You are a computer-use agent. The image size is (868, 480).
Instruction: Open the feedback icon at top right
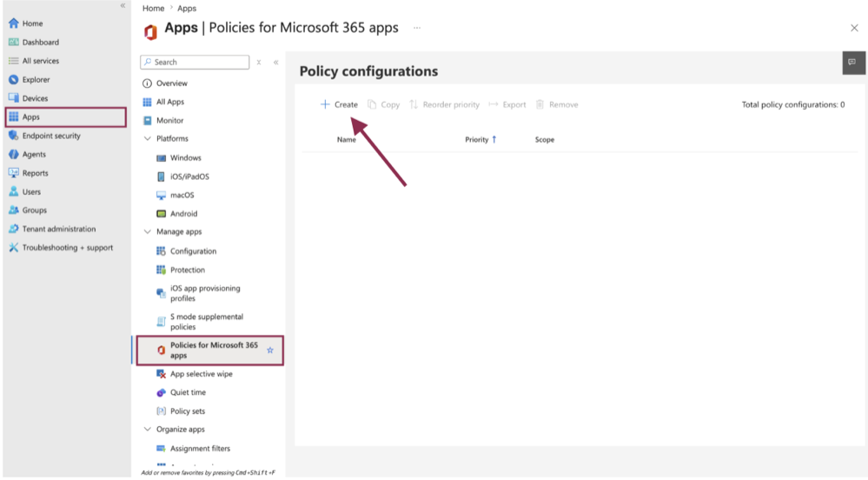click(x=852, y=62)
